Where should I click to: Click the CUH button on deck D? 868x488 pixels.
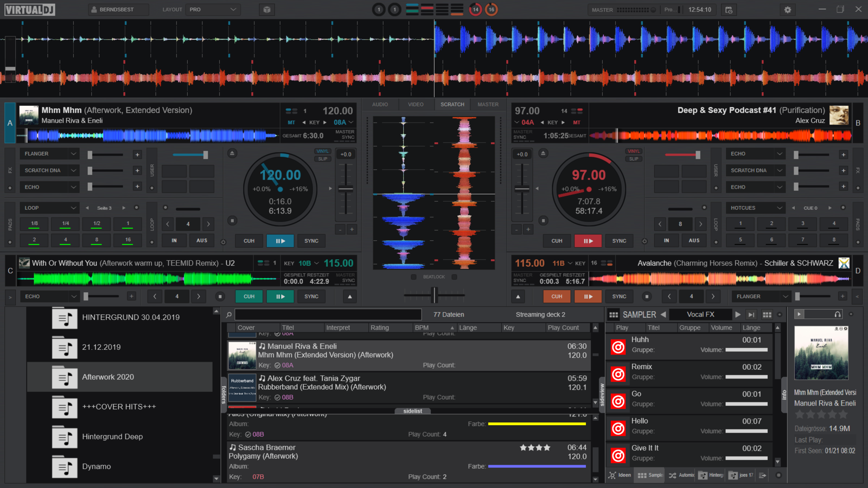click(x=557, y=297)
